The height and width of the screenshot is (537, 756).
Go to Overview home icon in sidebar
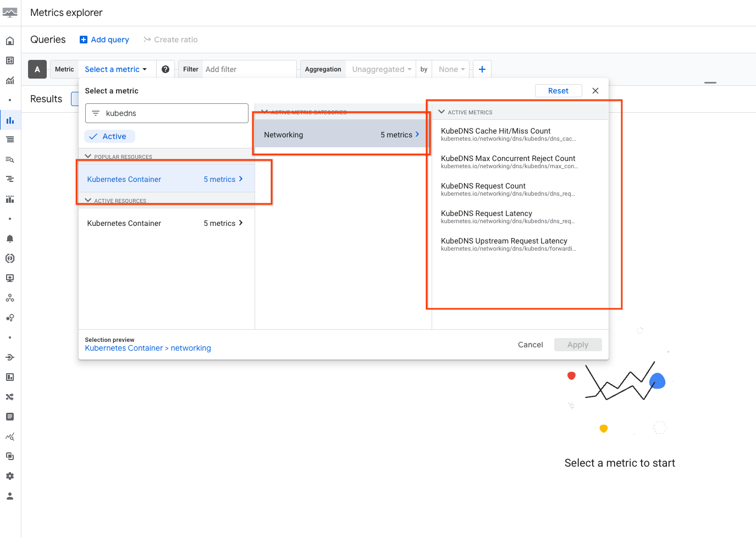pos(10,41)
